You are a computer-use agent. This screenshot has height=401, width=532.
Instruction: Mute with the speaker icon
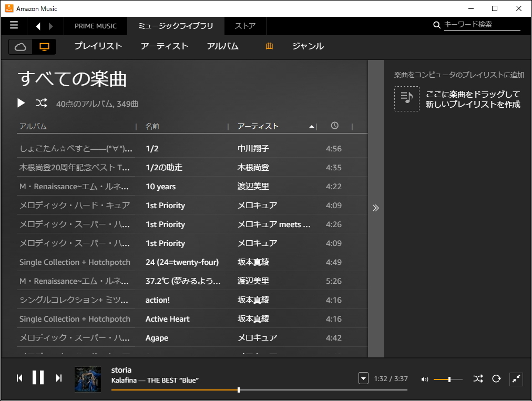tap(424, 379)
